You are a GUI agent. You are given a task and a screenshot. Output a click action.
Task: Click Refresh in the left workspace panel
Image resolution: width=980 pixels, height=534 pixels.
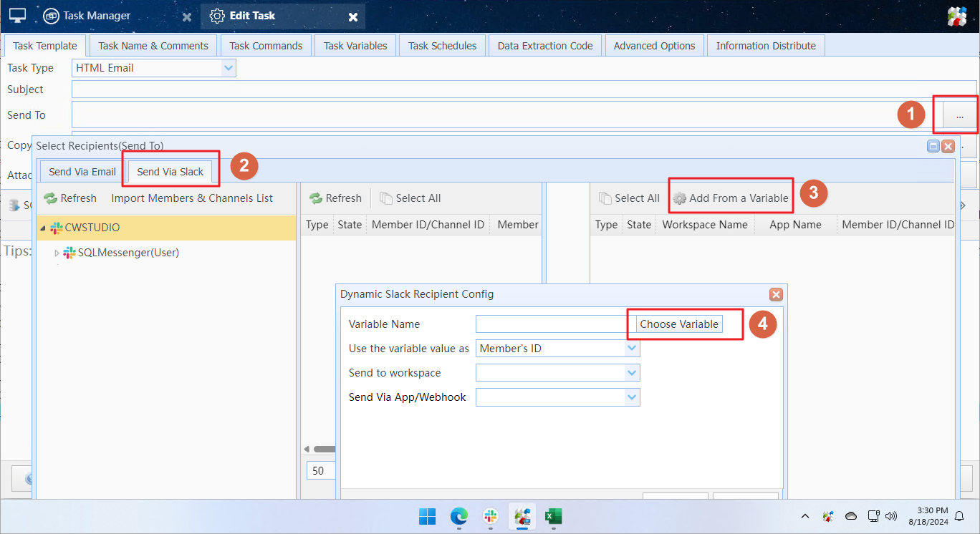click(x=70, y=198)
